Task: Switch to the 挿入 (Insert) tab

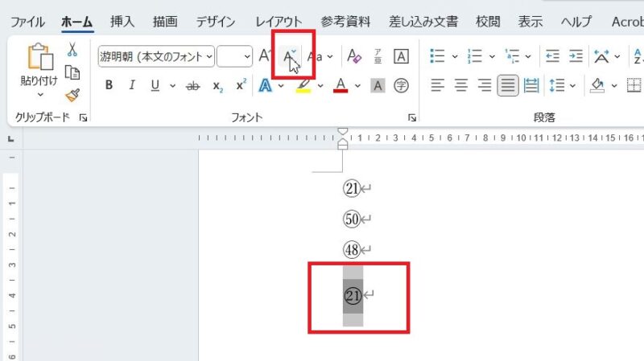Action: tap(122, 22)
